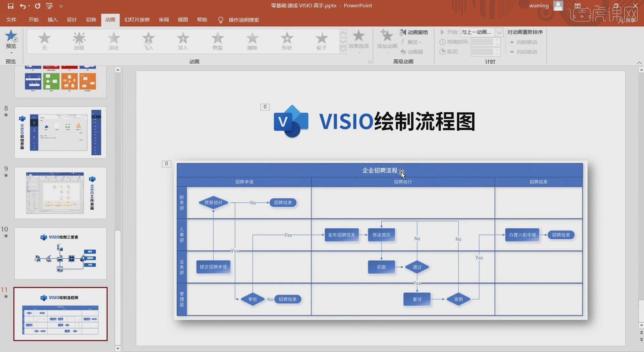Screen dimensions: 644x352
Task: Open the File (文件) tab
Action: [x=11, y=20]
